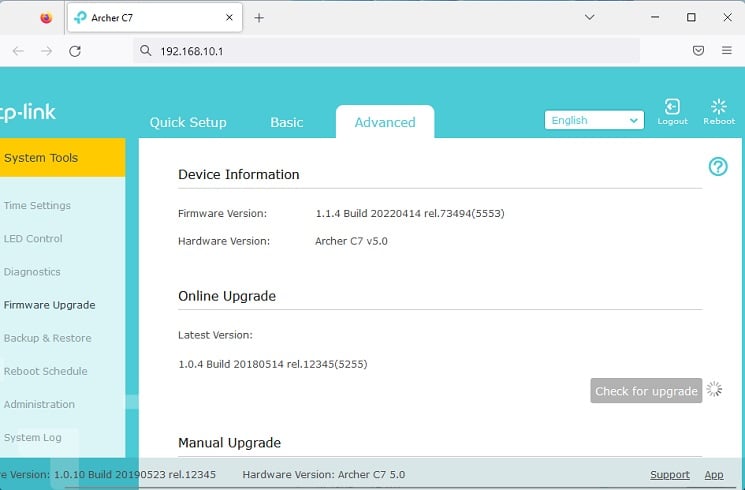Click the Hardware Version label in Device Information

(x=224, y=241)
